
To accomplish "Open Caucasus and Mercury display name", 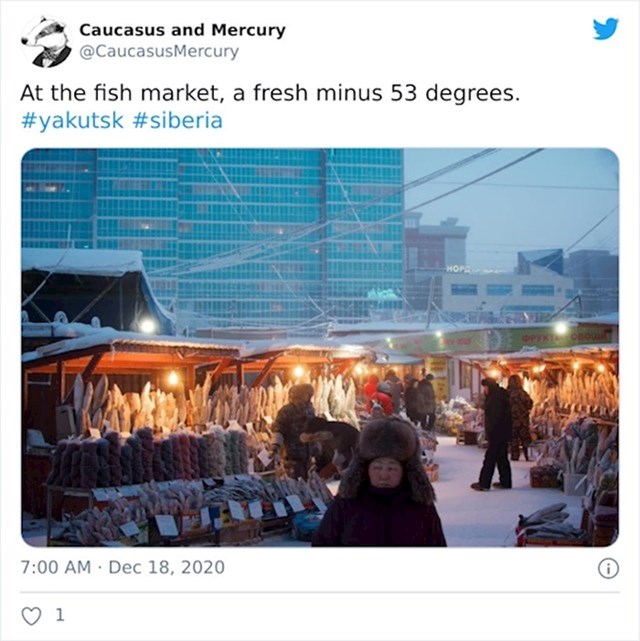I will 182,30.
